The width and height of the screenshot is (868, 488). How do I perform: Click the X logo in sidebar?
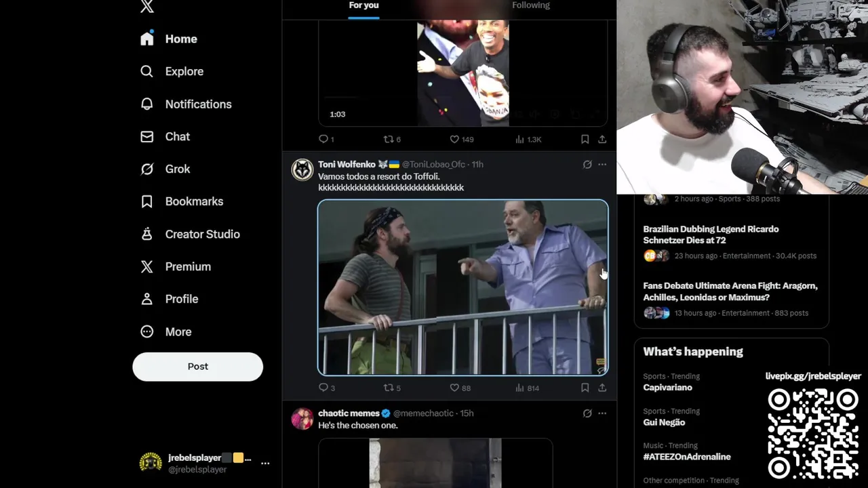[147, 6]
